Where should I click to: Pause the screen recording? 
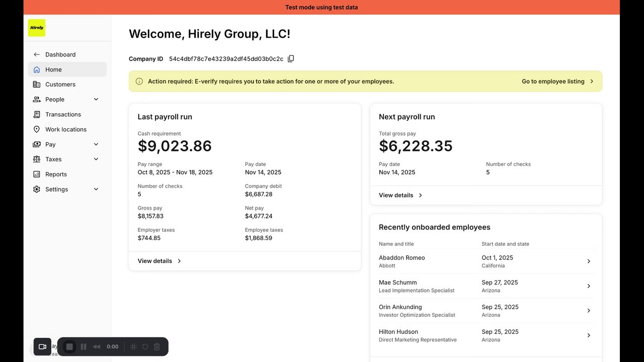pos(84,346)
